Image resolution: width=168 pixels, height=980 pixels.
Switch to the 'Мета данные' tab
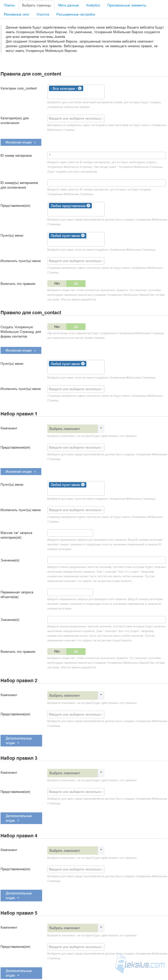[x=69, y=5]
